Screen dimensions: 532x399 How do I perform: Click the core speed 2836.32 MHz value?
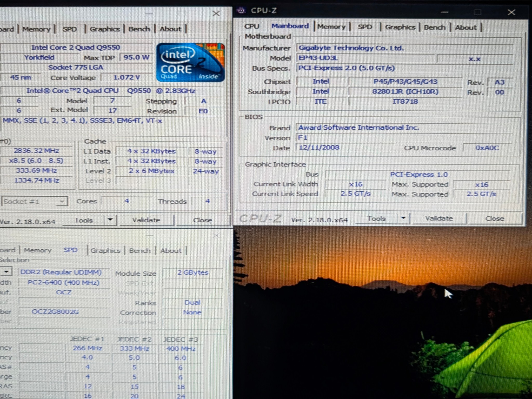[x=36, y=151]
